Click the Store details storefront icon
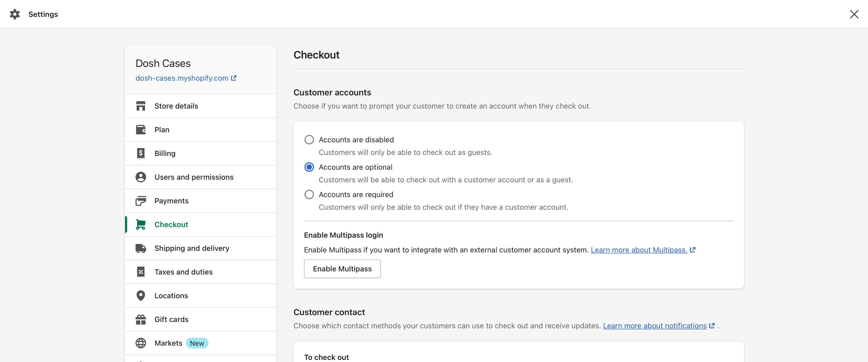This screenshot has height=362, width=868. pos(141,106)
